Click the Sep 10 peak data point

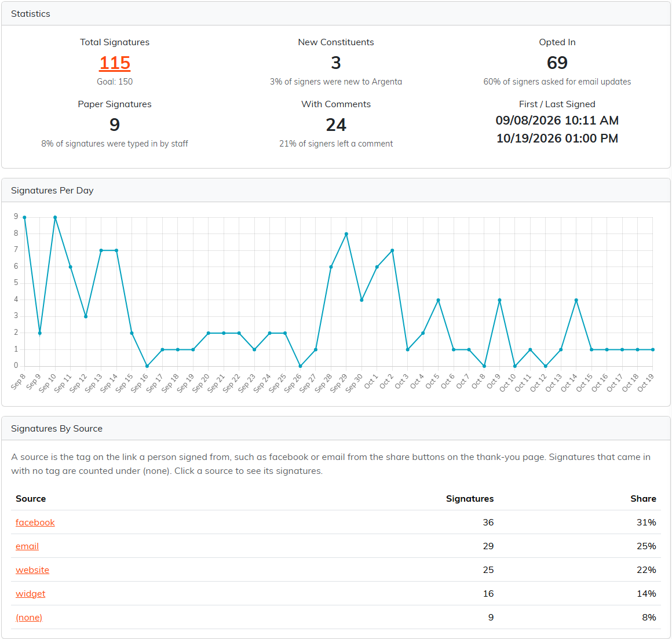point(55,218)
